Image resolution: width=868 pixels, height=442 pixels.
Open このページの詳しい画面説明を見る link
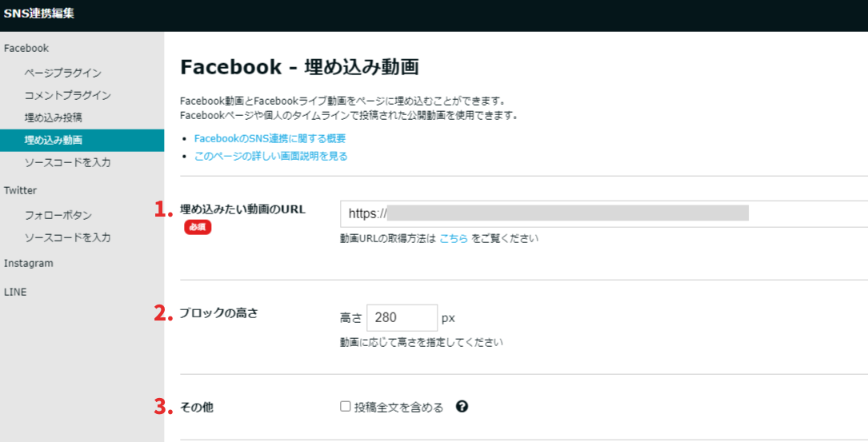click(270, 156)
